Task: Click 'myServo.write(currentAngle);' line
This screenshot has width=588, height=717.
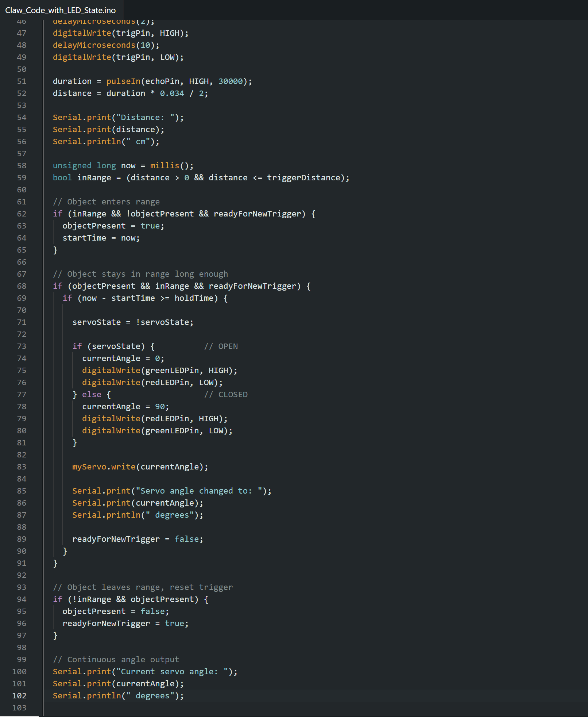Action: tap(140, 467)
